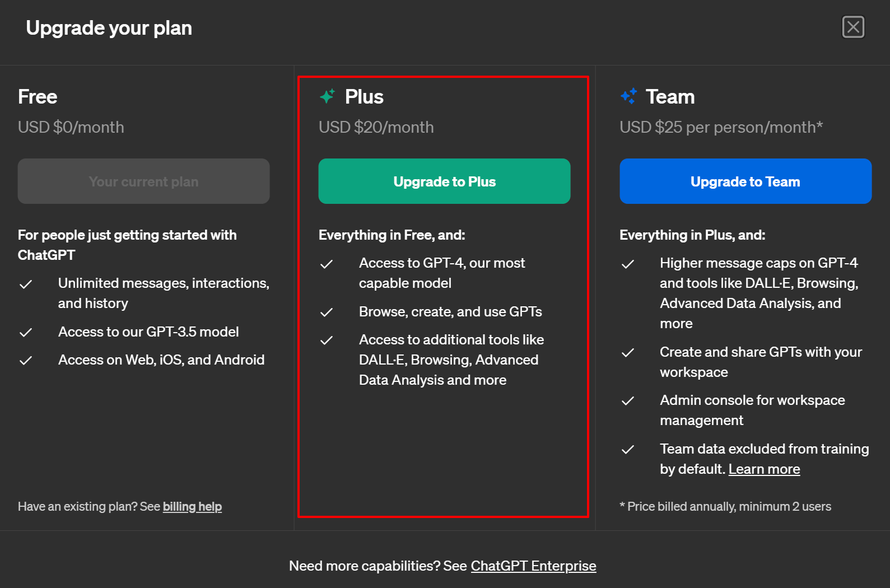Click checkmark beside Browse, create, and use GPTs
This screenshot has height=588, width=890.
[x=327, y=312]
